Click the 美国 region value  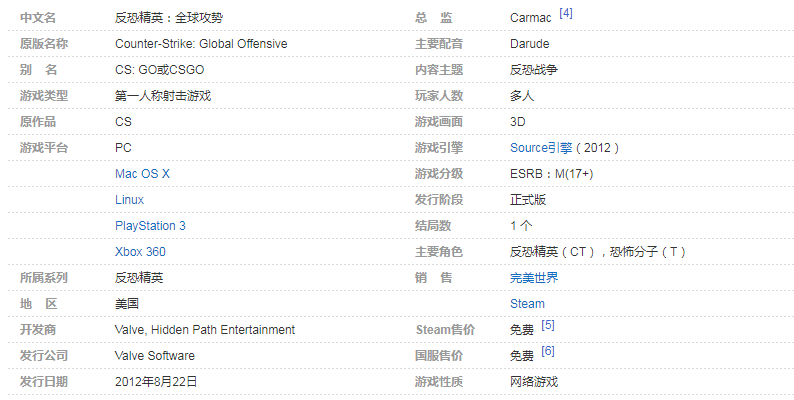pyautogui.click(x=127, y=304)
